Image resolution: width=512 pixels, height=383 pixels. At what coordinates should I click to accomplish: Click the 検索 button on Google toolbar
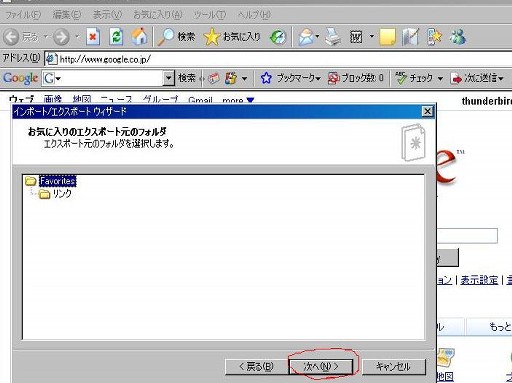(187, 78)
